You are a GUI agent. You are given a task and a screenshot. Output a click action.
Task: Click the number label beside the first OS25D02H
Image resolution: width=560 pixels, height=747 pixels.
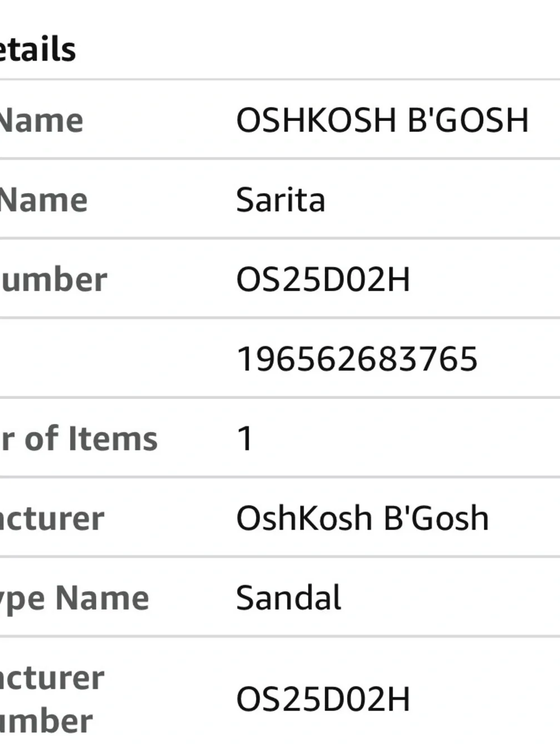pos(53,280)
